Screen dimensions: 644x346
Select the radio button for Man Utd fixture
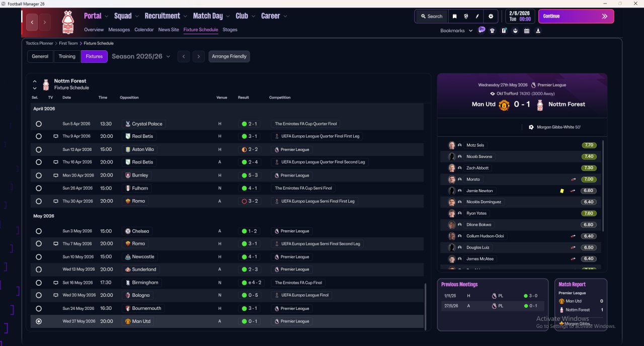point(39,321)
